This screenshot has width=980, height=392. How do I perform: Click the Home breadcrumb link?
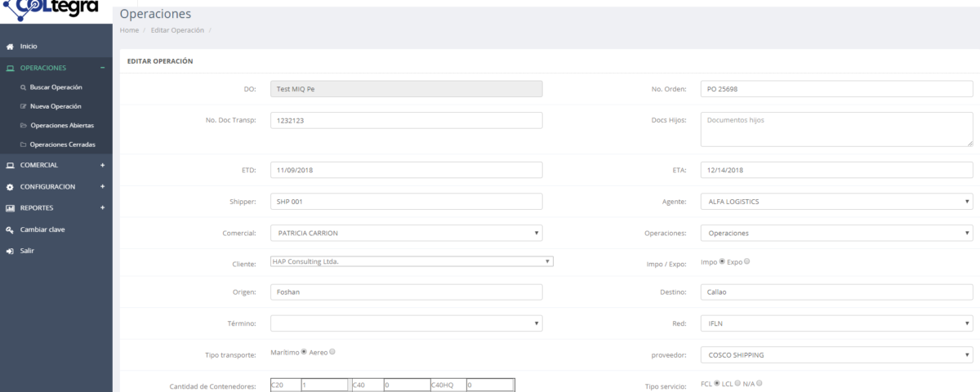(x=129, y=30)
